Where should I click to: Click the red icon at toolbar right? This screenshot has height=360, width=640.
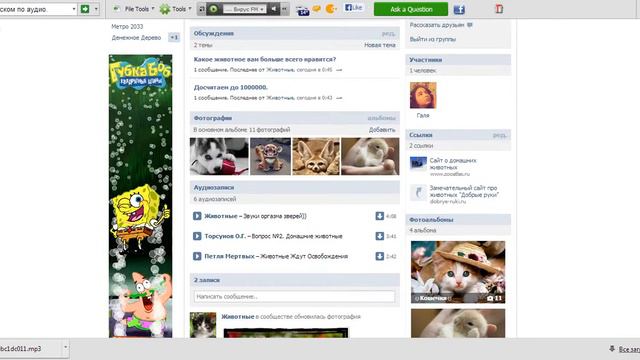pyautogui.click(x=499, y=9)
